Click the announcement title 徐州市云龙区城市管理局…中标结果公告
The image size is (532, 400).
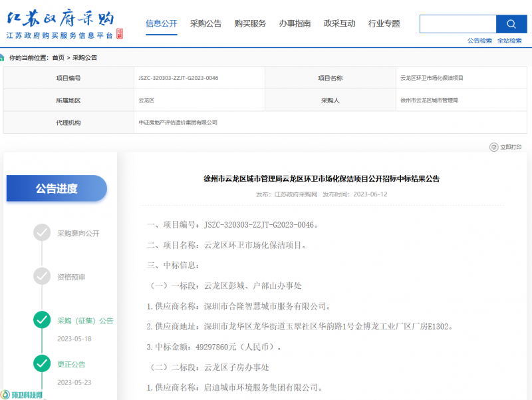coord(322,178)
